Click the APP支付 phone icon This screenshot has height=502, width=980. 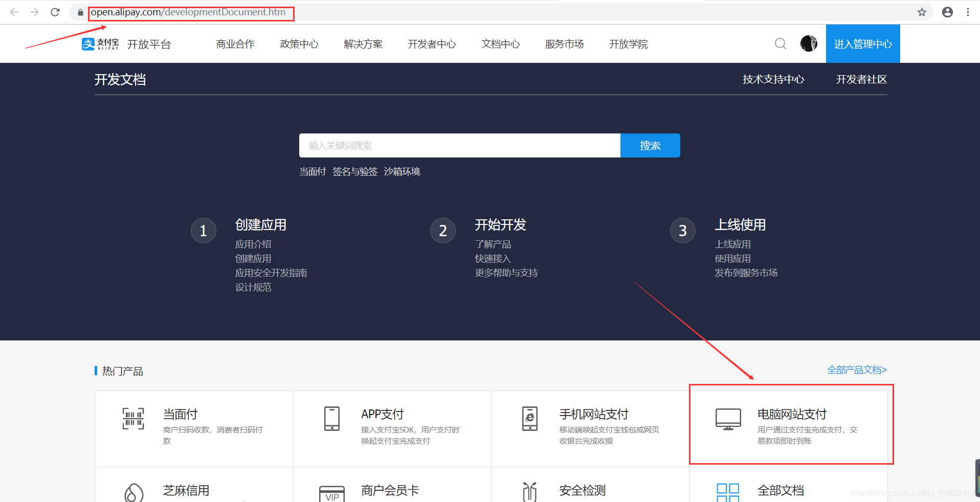click(332, 419)
